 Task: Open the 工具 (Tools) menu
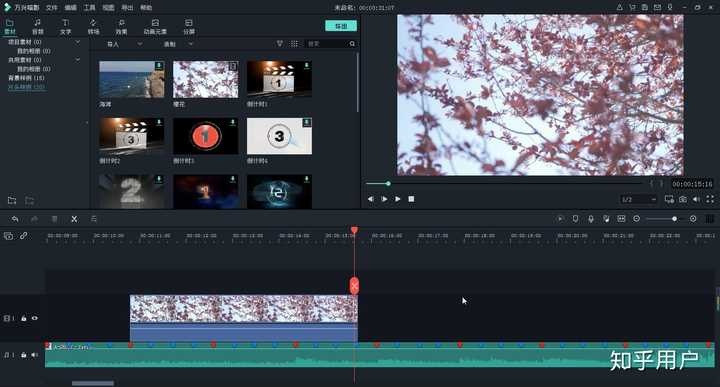(90, 8)
